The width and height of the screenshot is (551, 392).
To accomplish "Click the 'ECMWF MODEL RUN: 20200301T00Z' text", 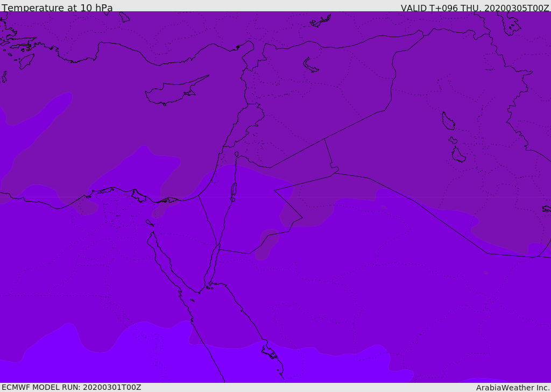I will click(x=72, y=387).
